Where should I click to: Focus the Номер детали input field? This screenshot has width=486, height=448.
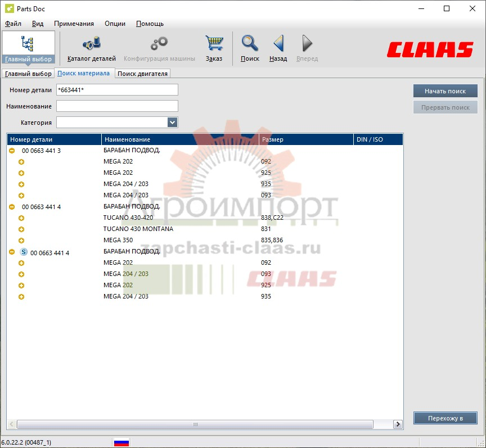(x=117, y=90)
